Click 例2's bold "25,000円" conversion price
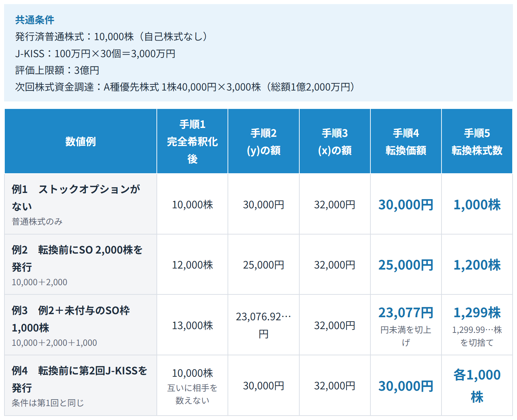The height and width of the screenshot is (420, 517). click(406, 265)
